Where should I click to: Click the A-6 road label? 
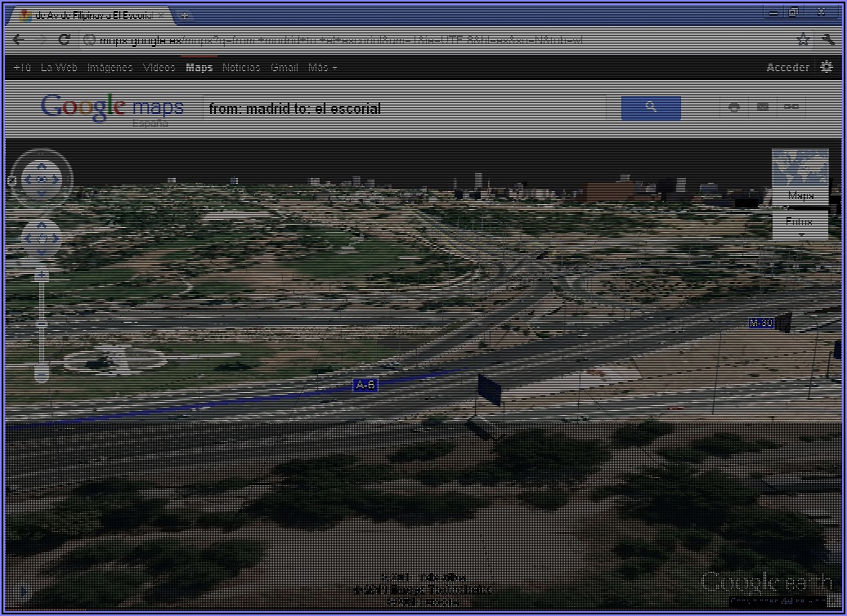pos(365,385)
